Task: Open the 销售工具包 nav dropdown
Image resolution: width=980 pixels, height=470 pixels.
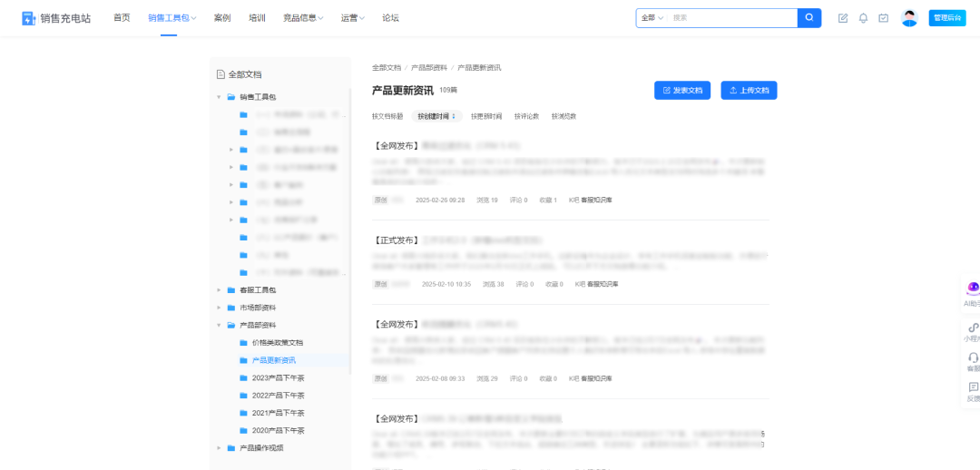Action: (171, 18)
